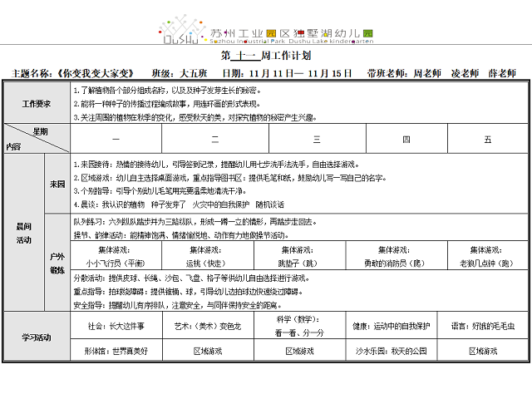Click the 学习活动 row header
Viewport: 532px width, 399px height.
point(35,337)
